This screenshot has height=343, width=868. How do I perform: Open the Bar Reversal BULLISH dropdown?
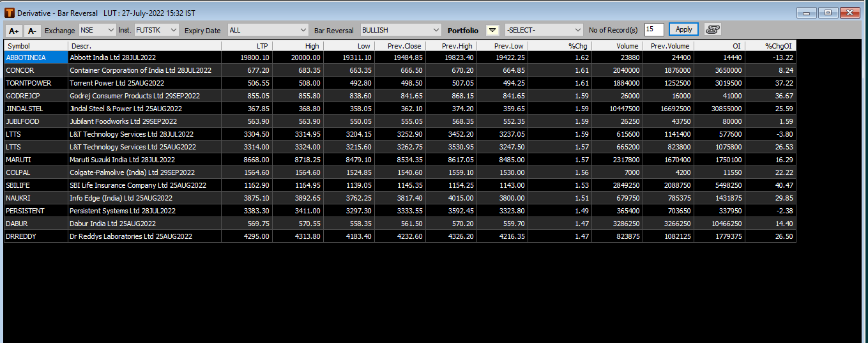400,30
